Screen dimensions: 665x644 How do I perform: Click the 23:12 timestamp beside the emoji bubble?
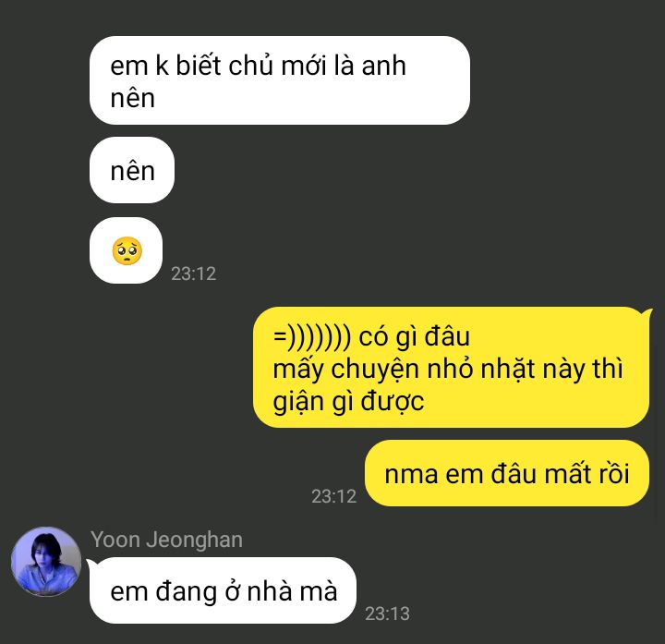(x=193, y=273)
